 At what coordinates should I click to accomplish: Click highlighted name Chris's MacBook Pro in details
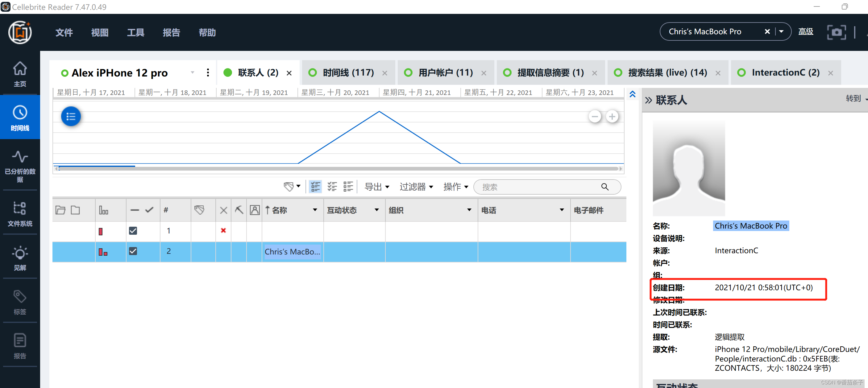tap(751, 226)
